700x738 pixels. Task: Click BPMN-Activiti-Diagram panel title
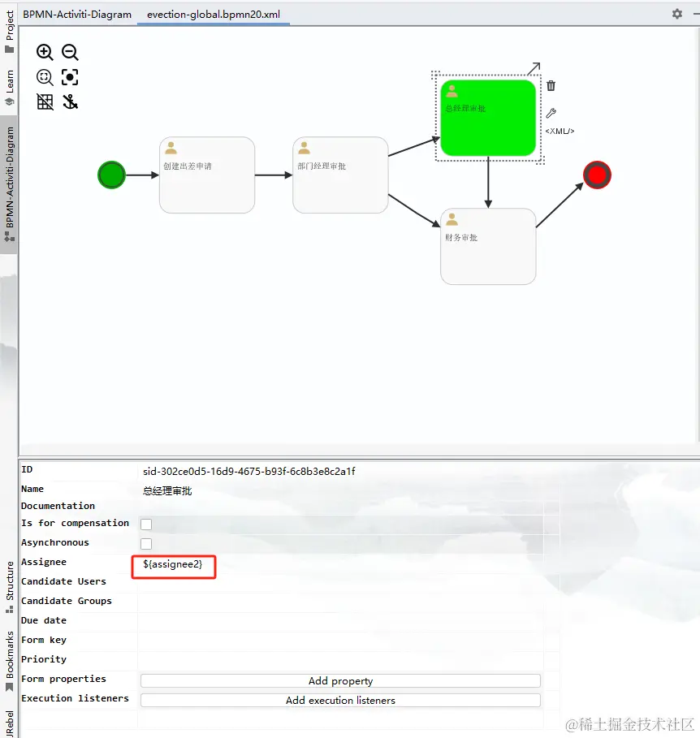pyautogui.click(x=77, y=15)
